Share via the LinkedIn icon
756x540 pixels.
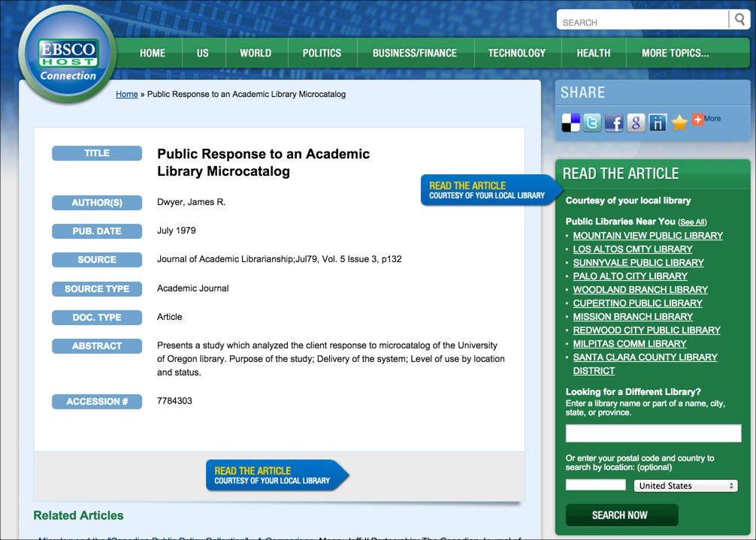tap(657, 123)
